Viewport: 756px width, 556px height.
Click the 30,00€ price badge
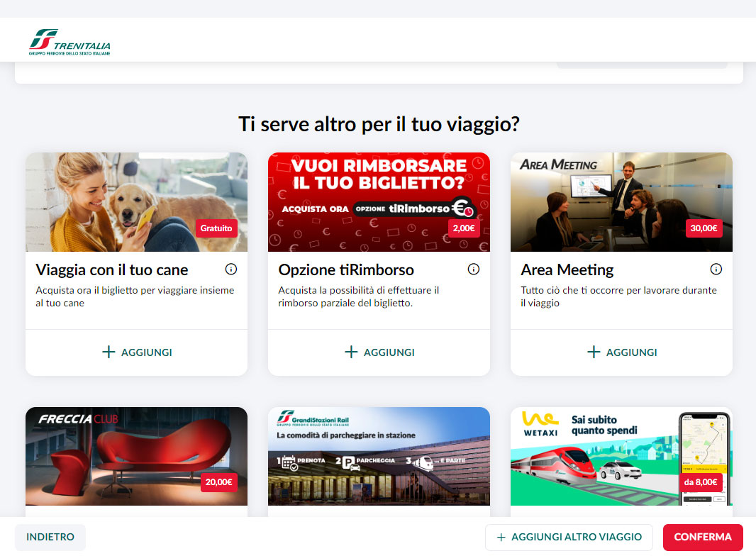704,228
